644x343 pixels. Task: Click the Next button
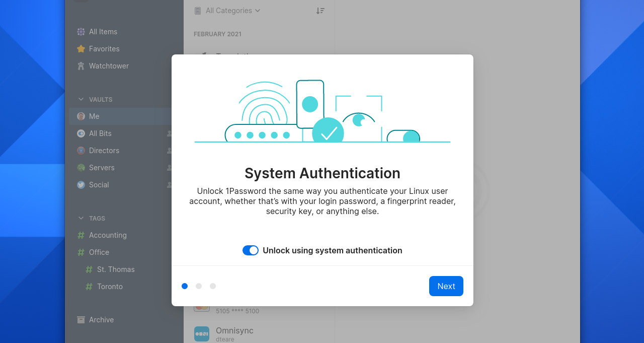pyautogui.click(x=446, y=286)
